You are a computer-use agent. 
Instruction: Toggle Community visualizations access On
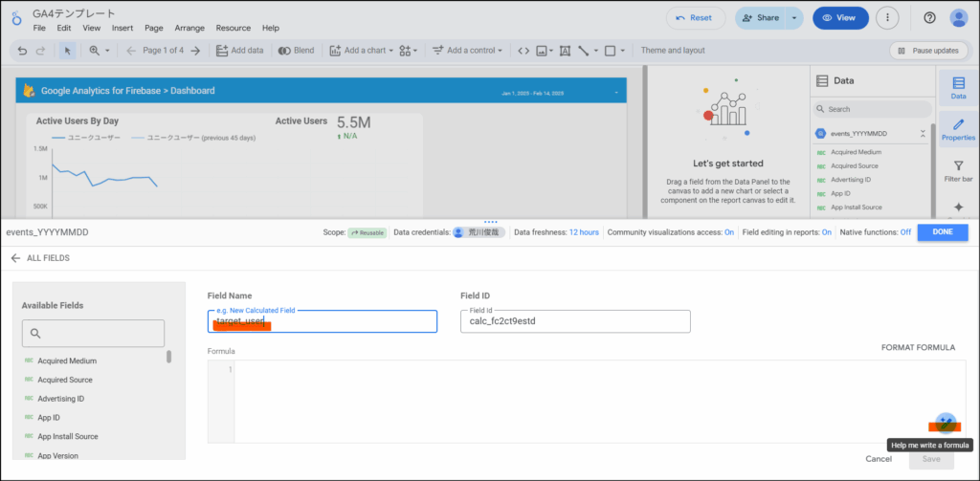pos(728,232)
